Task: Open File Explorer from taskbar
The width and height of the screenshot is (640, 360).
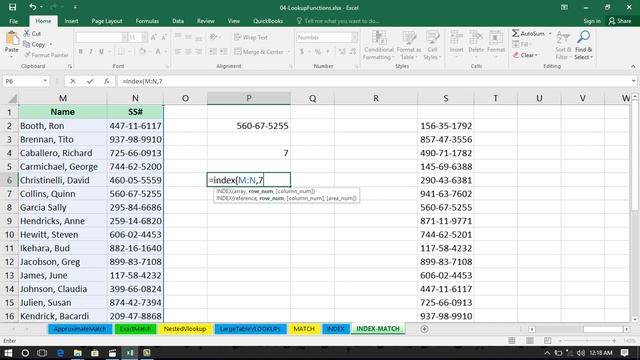Action: (x=78, y=353)
